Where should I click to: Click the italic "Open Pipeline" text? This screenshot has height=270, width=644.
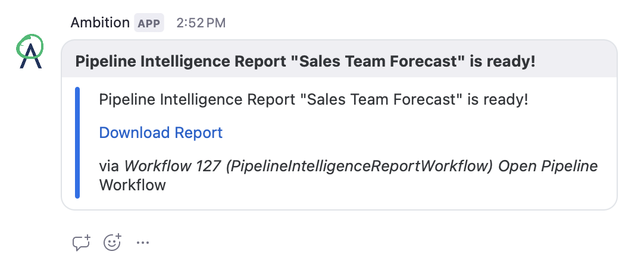point(548,166)
